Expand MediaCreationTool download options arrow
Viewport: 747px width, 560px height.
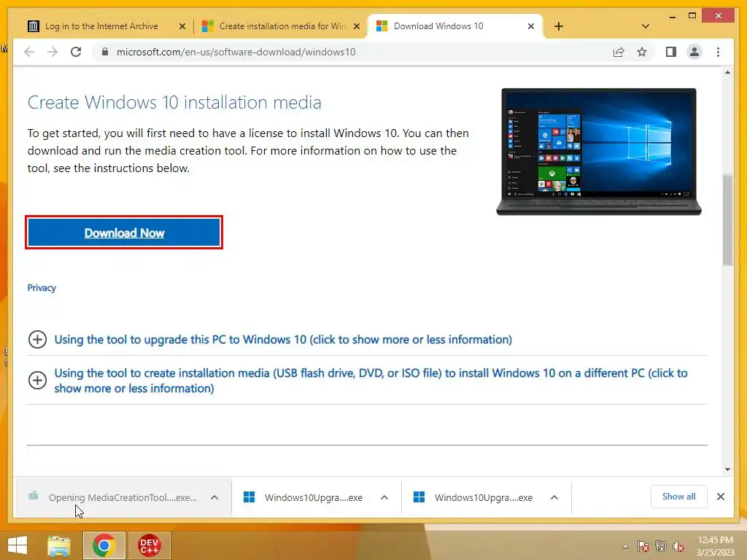pos(214,497)
